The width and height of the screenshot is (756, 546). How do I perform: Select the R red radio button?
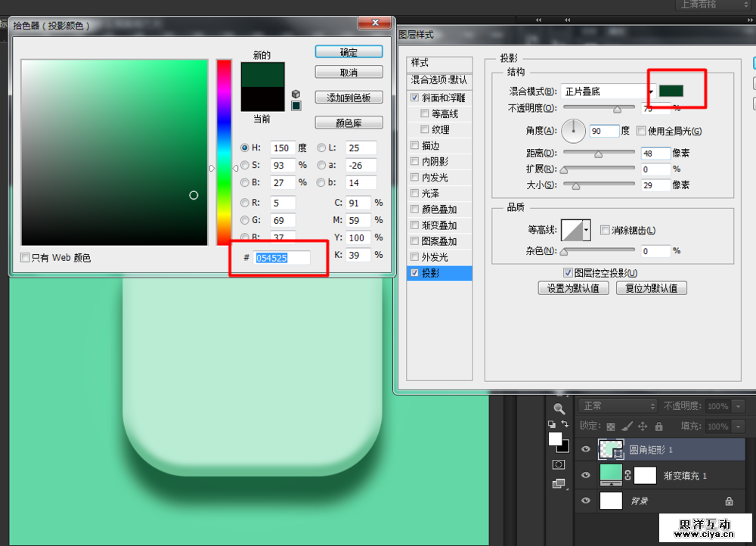pyautogui.click(x=245, y=203)
